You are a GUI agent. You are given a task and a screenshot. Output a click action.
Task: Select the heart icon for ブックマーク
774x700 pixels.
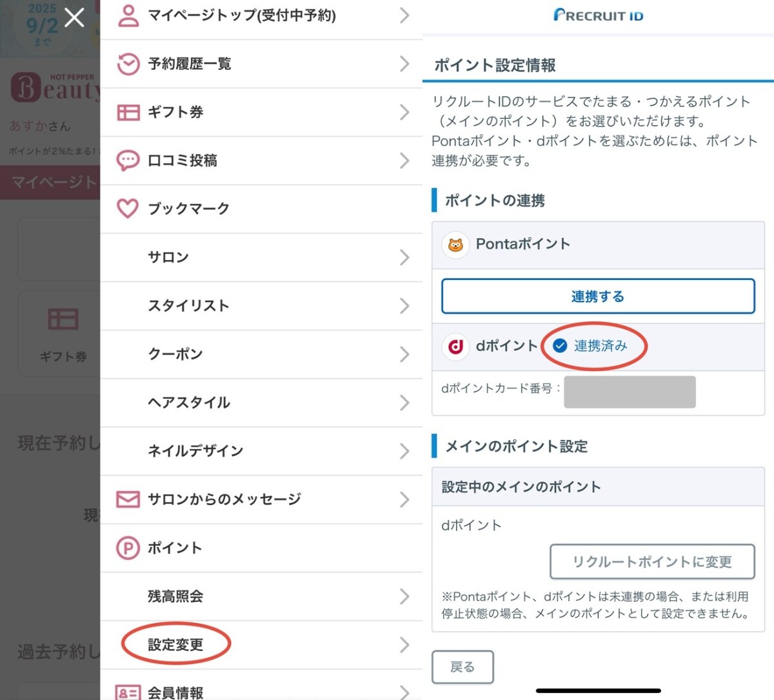click(129, 208)
